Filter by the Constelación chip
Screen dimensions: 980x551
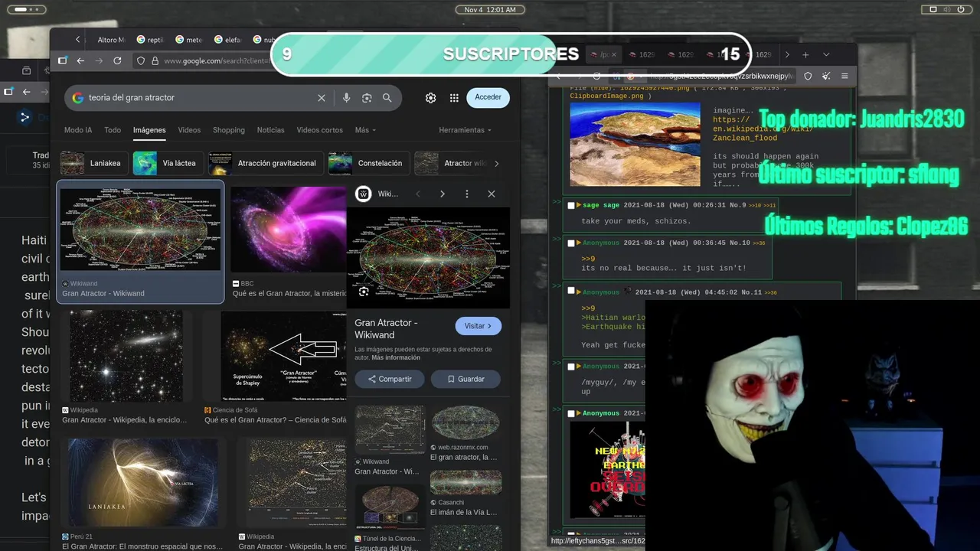(367, 163)
